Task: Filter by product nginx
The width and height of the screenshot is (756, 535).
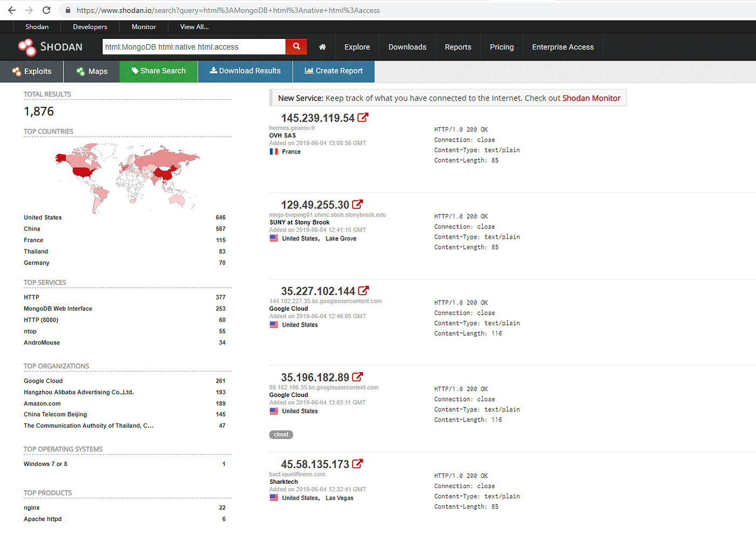Action: click(32, 508)
